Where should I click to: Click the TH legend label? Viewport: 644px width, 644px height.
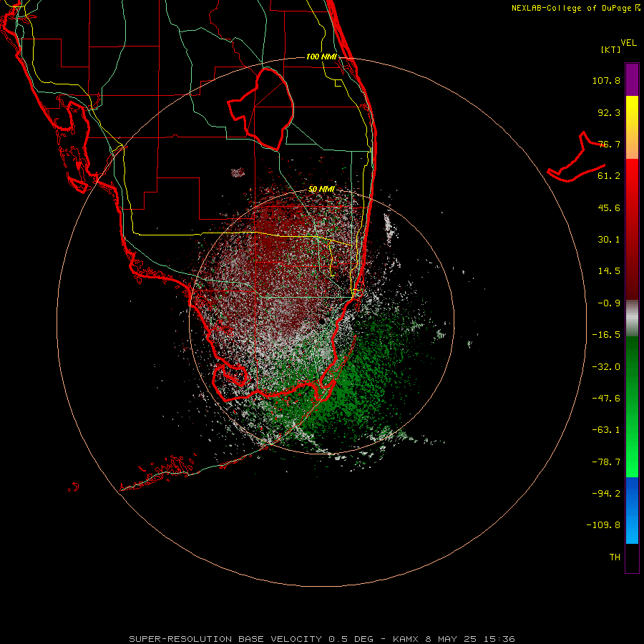(x=615, y=557)
